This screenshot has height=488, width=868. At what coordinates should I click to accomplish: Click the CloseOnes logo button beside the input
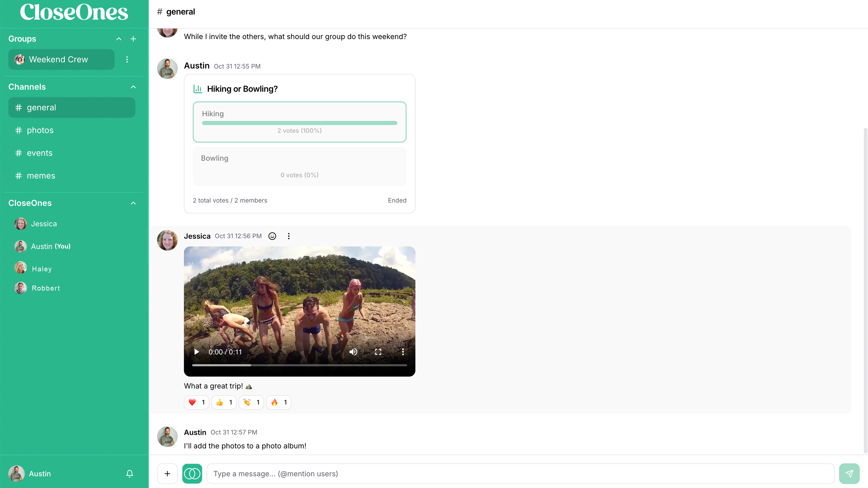[192, 473]
